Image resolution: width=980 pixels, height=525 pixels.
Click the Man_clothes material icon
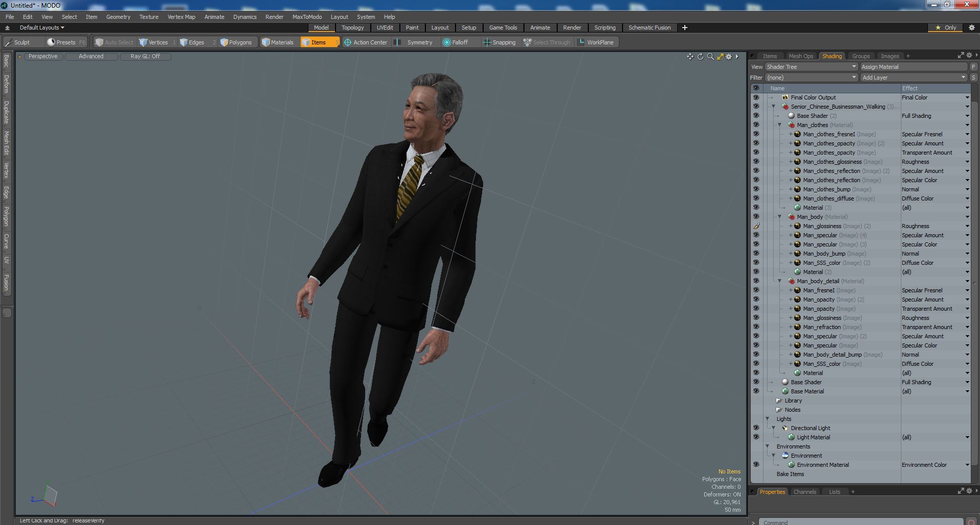click(791, 125)
